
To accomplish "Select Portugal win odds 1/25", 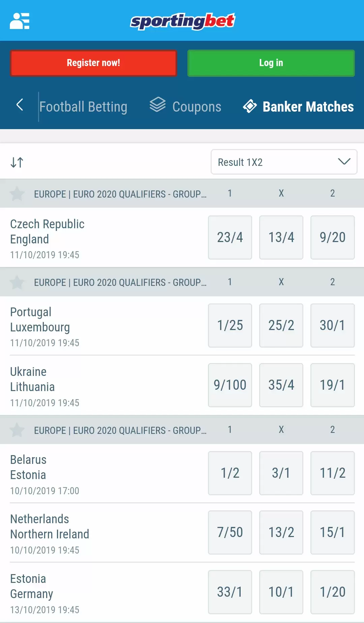I will coord(230,325).
